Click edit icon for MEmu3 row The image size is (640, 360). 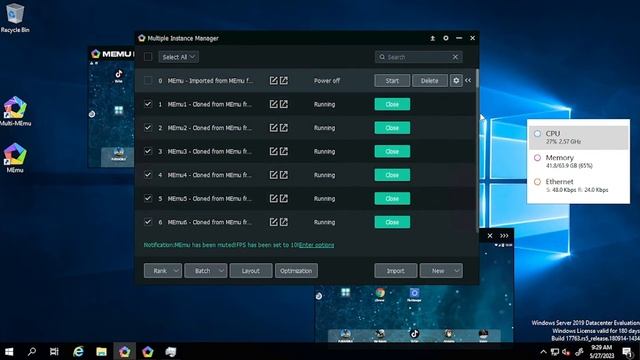[273, 151]
